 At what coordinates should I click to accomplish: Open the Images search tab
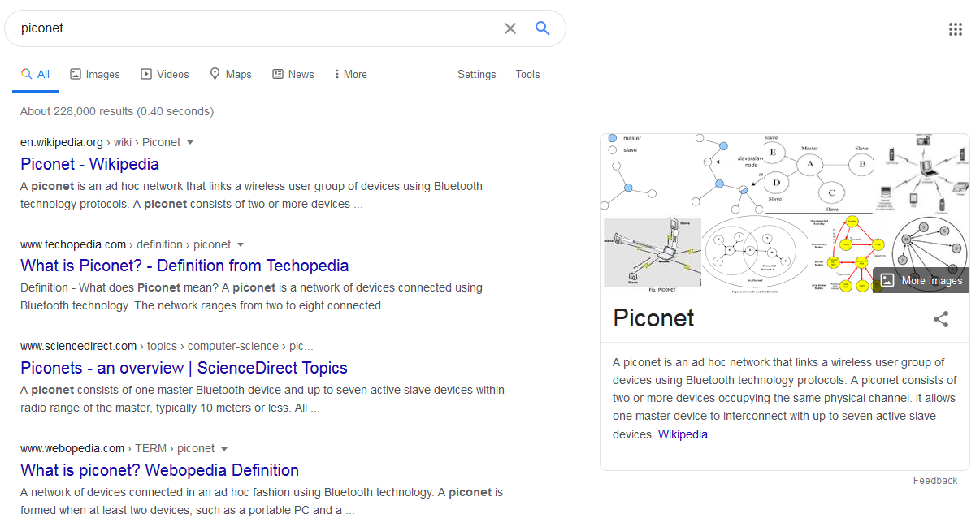point(95,74)
